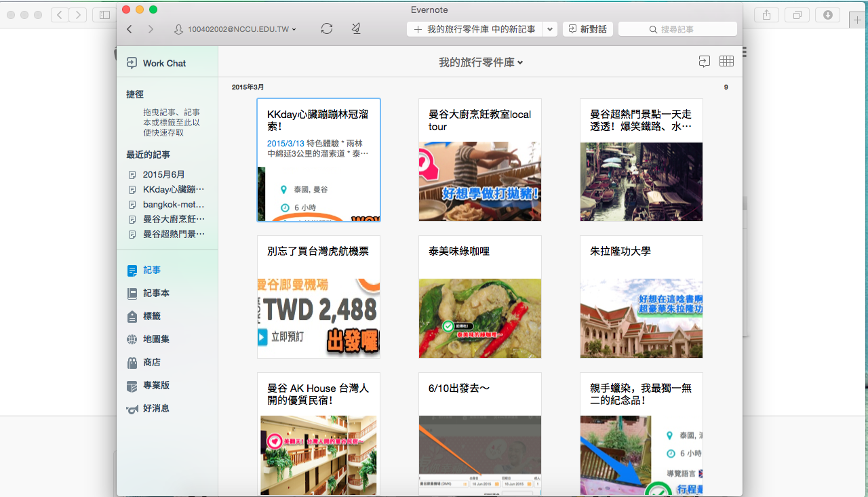The image size is (868, 497).
Task: Open the 朱拉隆功大學 note card
Action: (x=642, y=297)
